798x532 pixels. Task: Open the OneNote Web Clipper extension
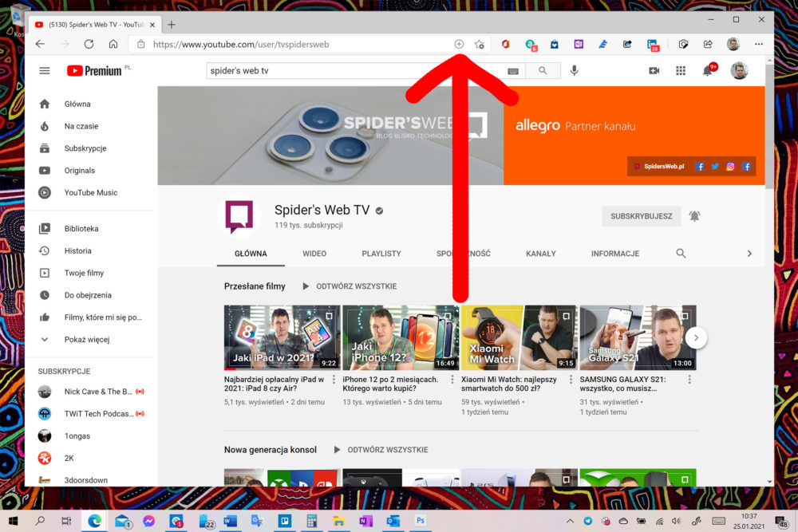579,44
